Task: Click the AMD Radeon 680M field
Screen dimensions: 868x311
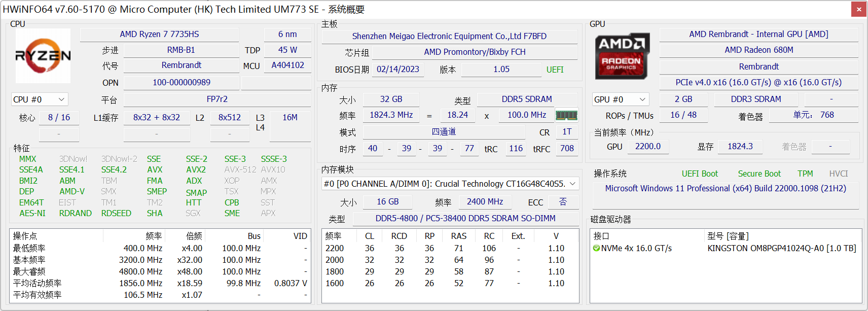Action: (x=758, y=50)
